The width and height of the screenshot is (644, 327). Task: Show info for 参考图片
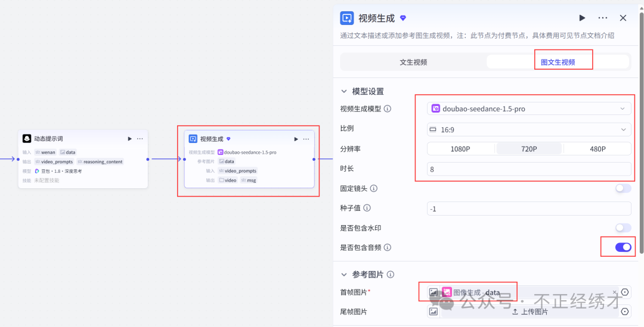(391, 275)
